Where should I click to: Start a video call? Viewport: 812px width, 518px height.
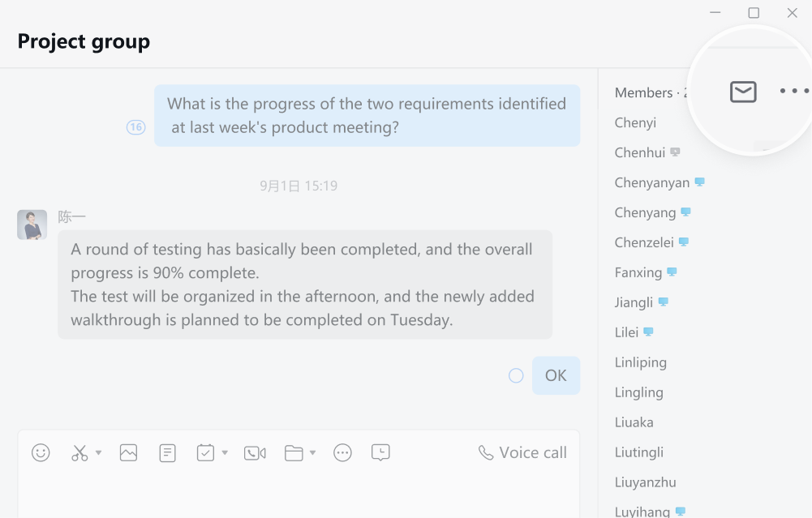pos(255,453)
